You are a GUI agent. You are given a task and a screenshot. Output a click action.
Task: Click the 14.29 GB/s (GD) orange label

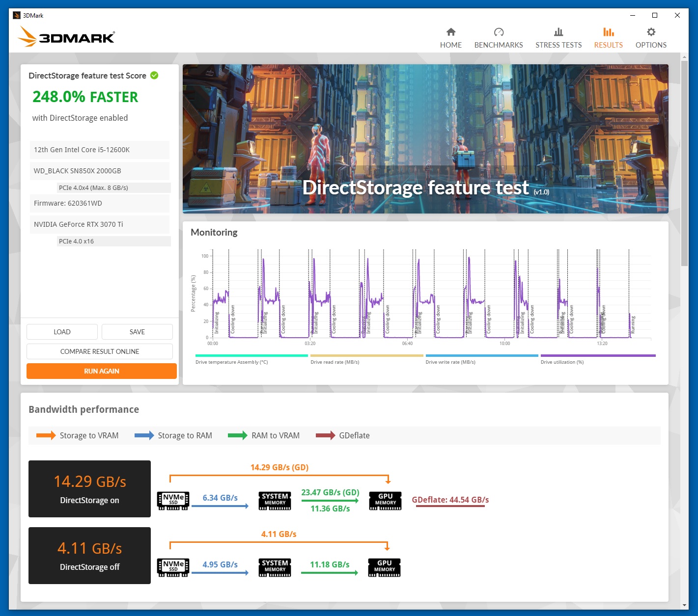click(x=279, y=467)
